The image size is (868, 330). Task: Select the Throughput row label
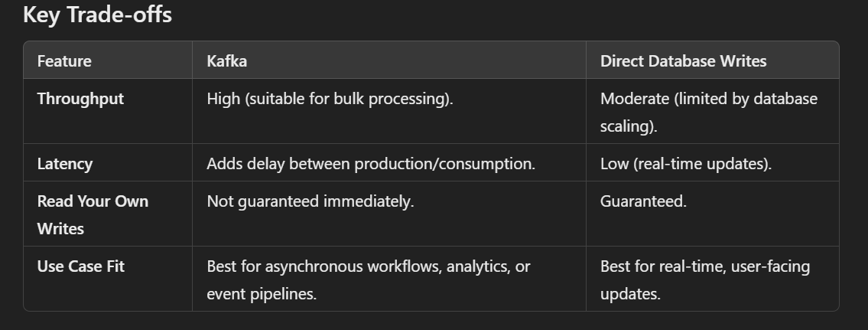[x=80, y=99]
